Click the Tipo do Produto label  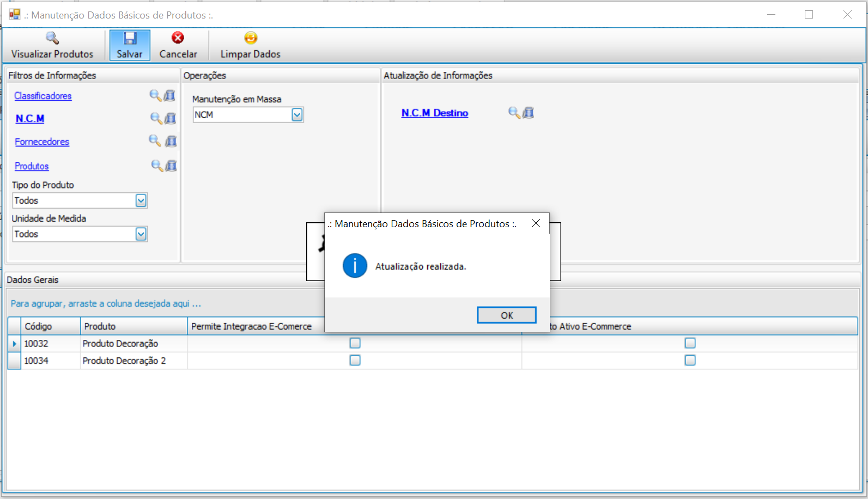pyautogui.click(x=43, y=185)
